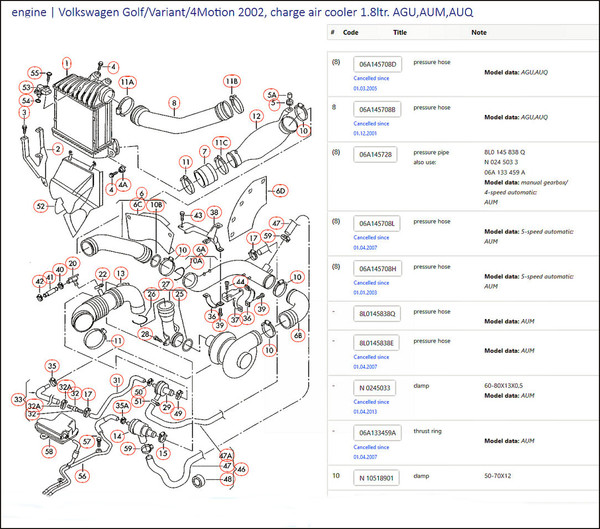Click the Note column header
600x529 pixels.
coord(478,32)
